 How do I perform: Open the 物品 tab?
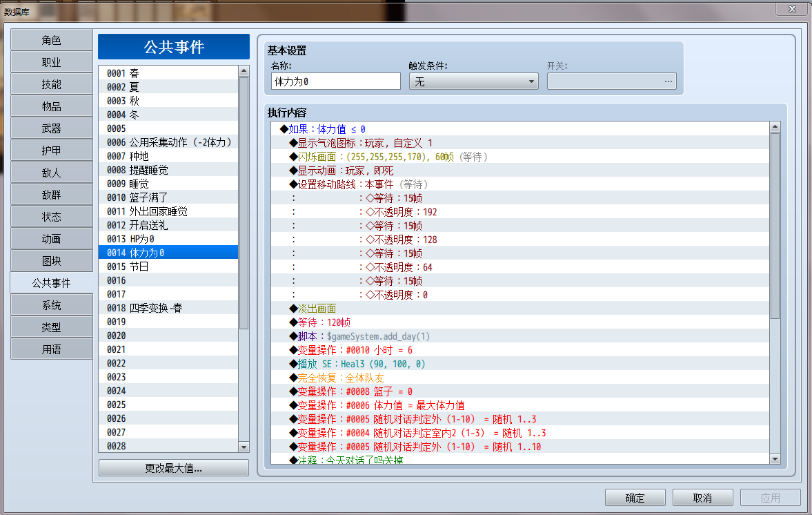pyautogui.click(x=51, y=106)
